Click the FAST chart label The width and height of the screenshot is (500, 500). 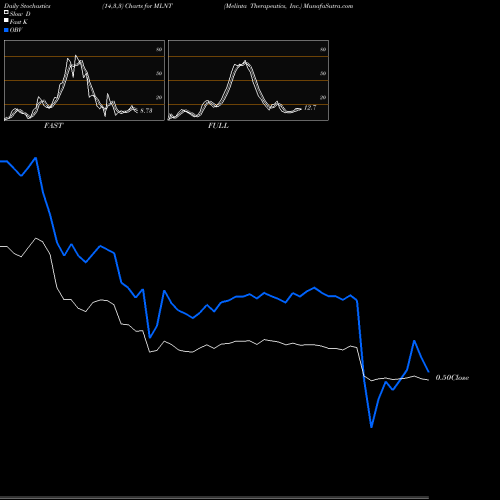tap(53, 126)
